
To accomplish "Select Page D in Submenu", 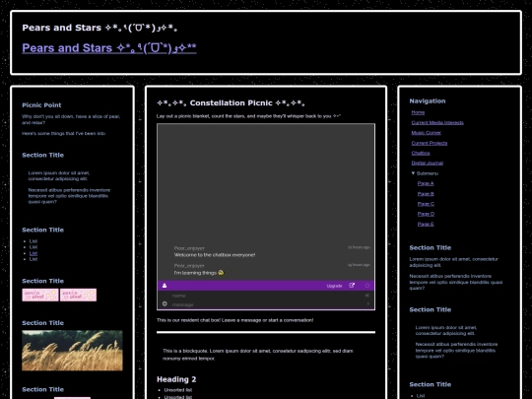I will (426, 214).
